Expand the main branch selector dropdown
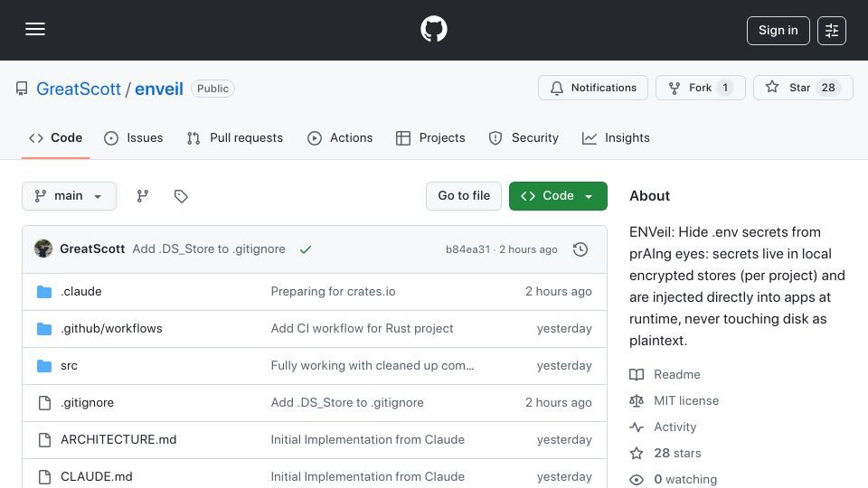868x488 pixels. click(x=70, y=196)
